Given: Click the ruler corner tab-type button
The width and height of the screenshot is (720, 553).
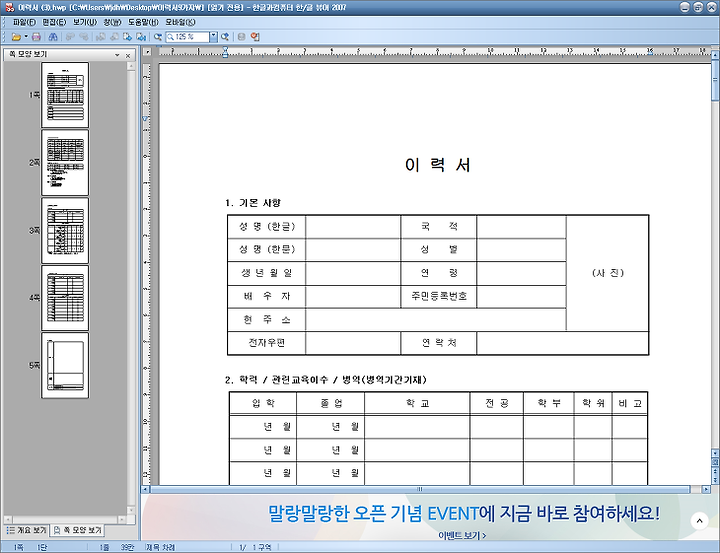Looking at the screenshot, I should [147, 52].
